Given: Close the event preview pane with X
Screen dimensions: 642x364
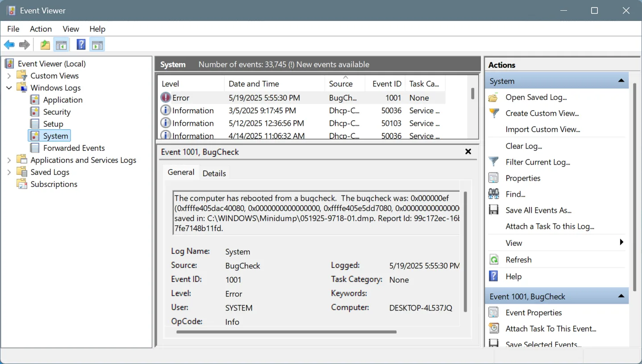Looking at the screenshot, I should (468, 152).
